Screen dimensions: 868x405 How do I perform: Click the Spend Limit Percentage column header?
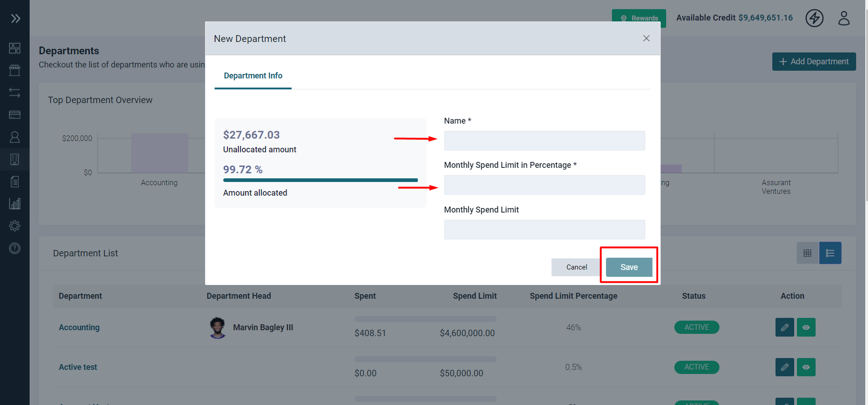(574, 296)
